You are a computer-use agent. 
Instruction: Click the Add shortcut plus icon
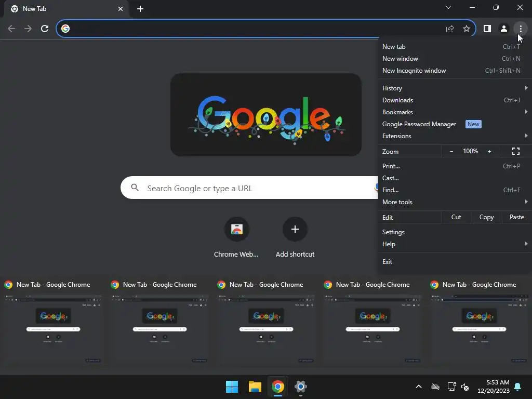295,229
